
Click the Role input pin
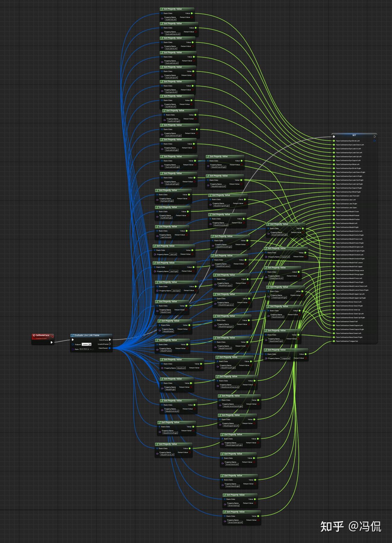73,349
